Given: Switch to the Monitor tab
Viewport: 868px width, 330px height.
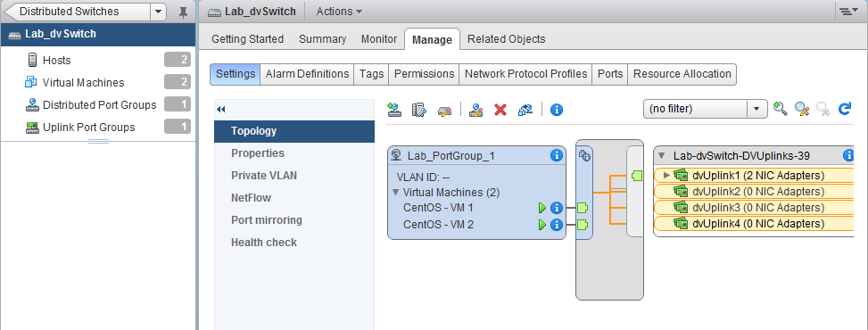Looking at the screenshot, I should pos(379,38).
